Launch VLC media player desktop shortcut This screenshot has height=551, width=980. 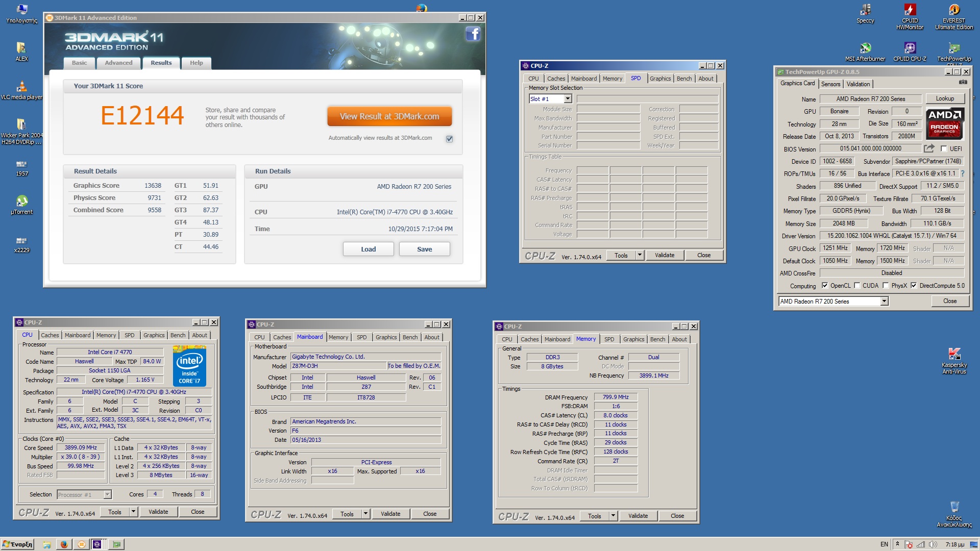coord(21,90)
